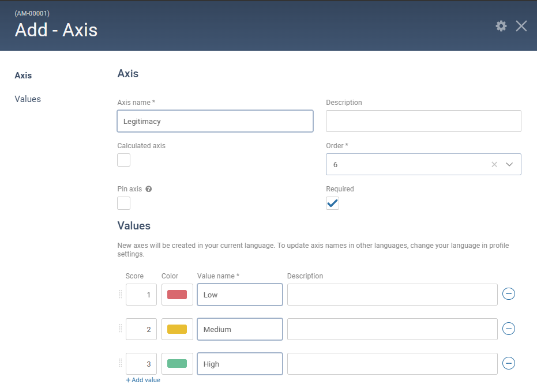The image size is (537, 392).
Task: Click the score field showing 3
Action: pyautogui.click(x=141, y=364)
